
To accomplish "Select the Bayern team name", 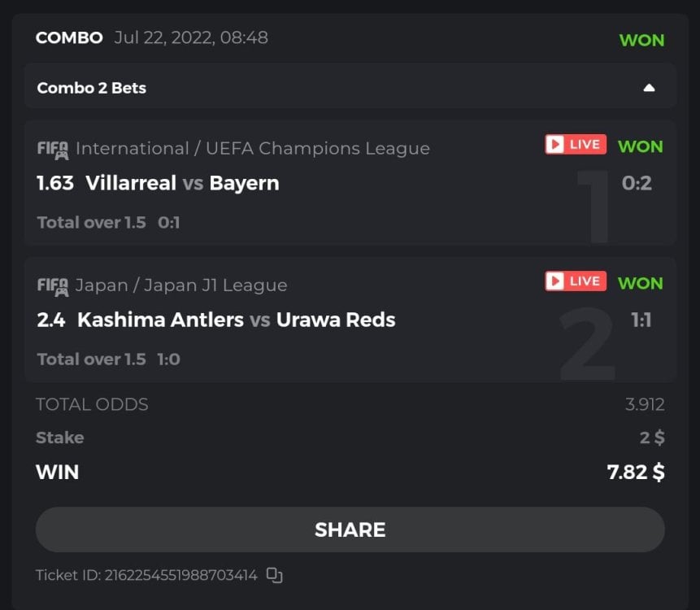I will pyautogui.click(x=244, y=183).
